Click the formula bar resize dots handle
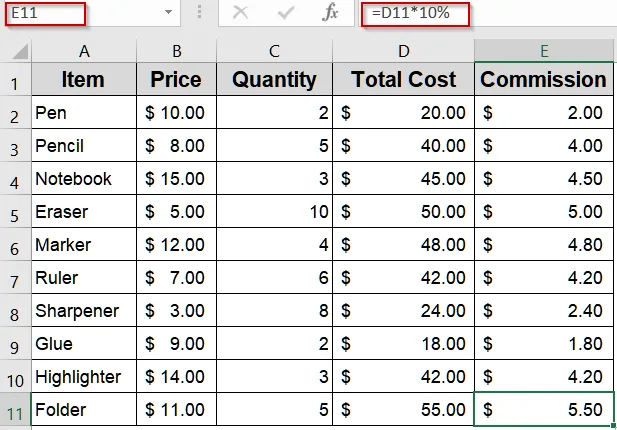 [200, 12]
